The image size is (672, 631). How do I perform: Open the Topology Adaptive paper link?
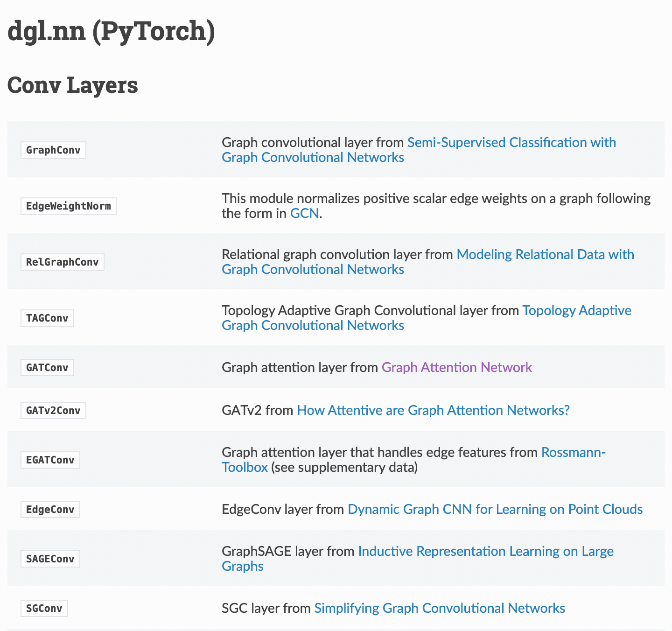click(x=576, y=310)
